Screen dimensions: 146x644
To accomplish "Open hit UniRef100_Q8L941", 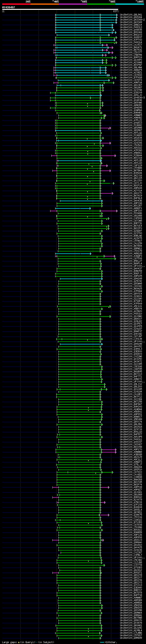I will [131, 15].
